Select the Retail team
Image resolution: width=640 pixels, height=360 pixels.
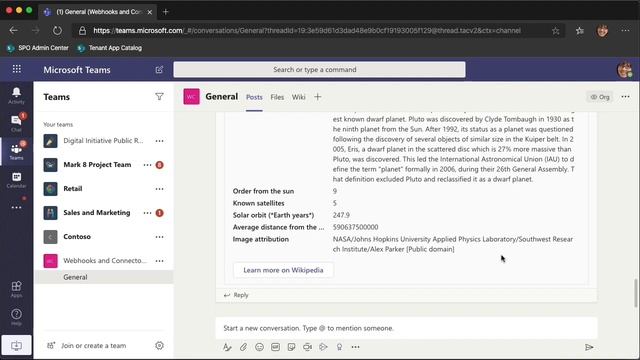[73, 189]
